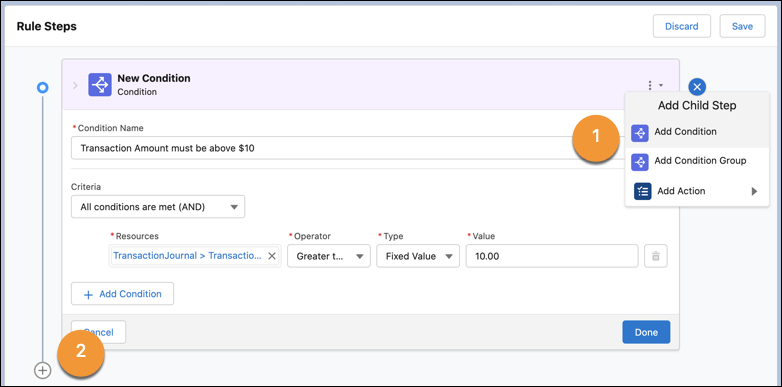Open the three-dot step actions menu
Viewport: 782px width, 387px height.
(x=655, y=85)
